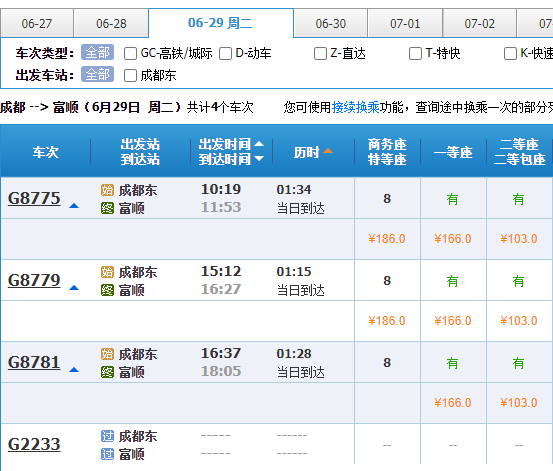Click G8779 商务座 availability 8

click(387, 280)
